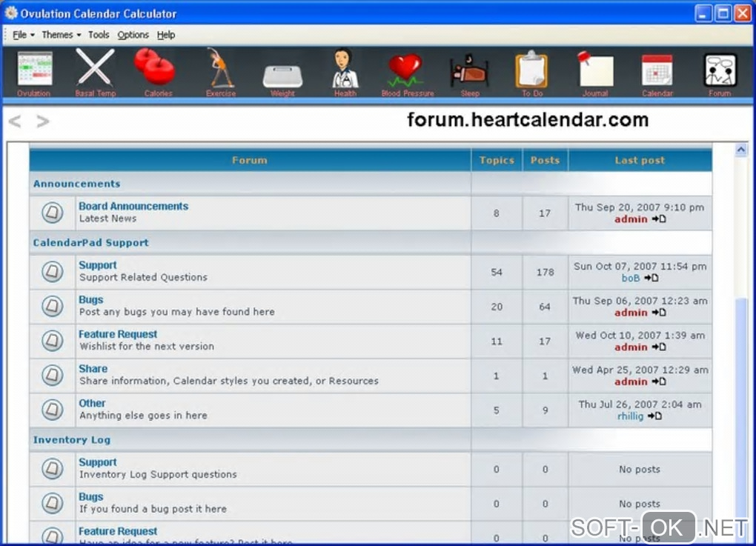Open the Weight scale tool
The image size is (756, 546).
coord(282,80)
